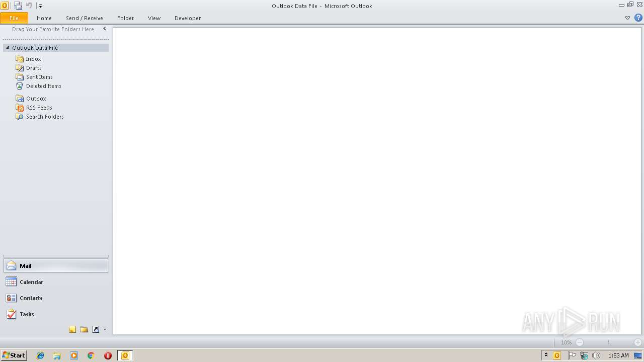The height and width of the screenshot is (362, 644).
Task: Click the zoom out minus button
Action: [x=580, y=342]
